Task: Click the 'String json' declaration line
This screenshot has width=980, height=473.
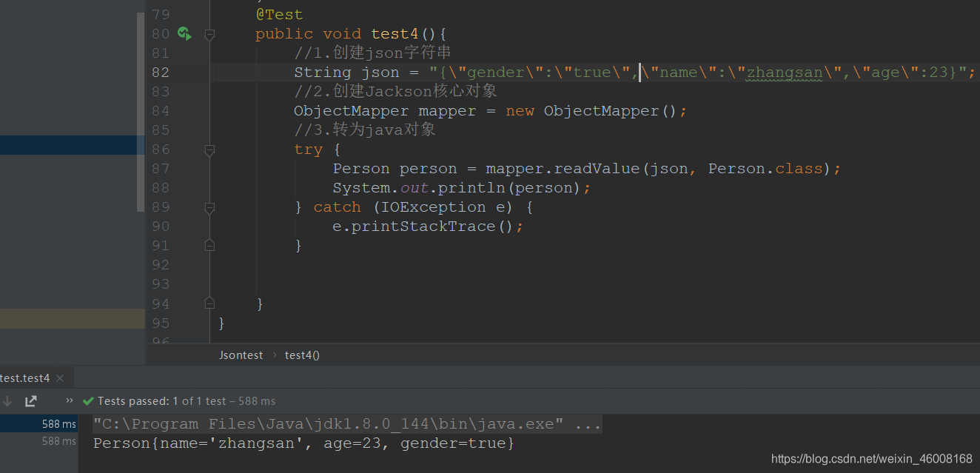Action: click(635, 72)
